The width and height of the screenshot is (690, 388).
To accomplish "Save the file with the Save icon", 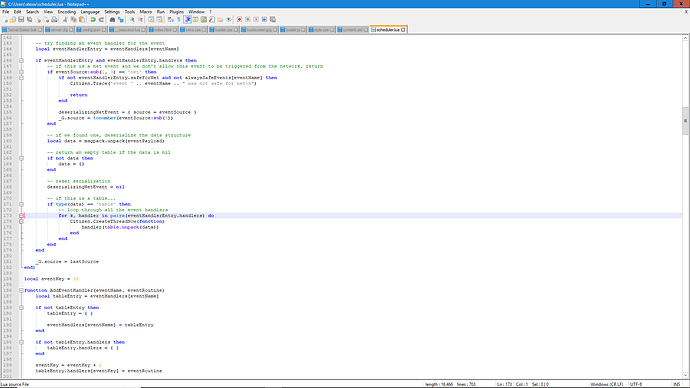I will tap(21, 19).
